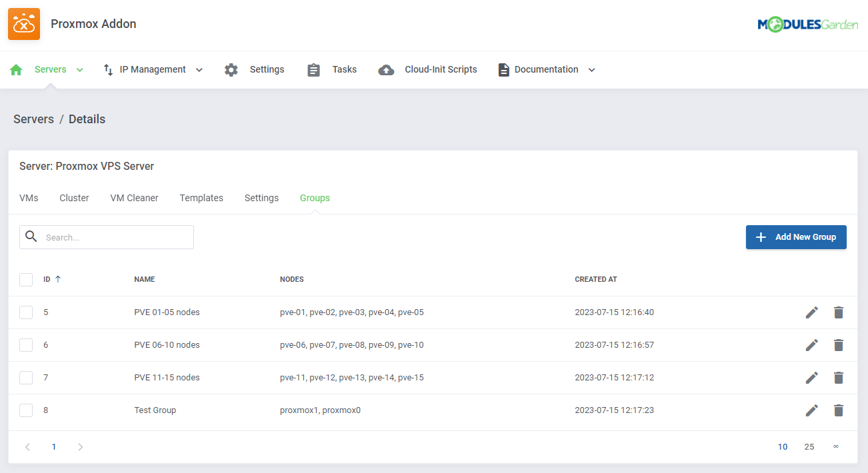Delete the Test Group entry
Screen dimensions: 868x473
[x=839, y=410]
